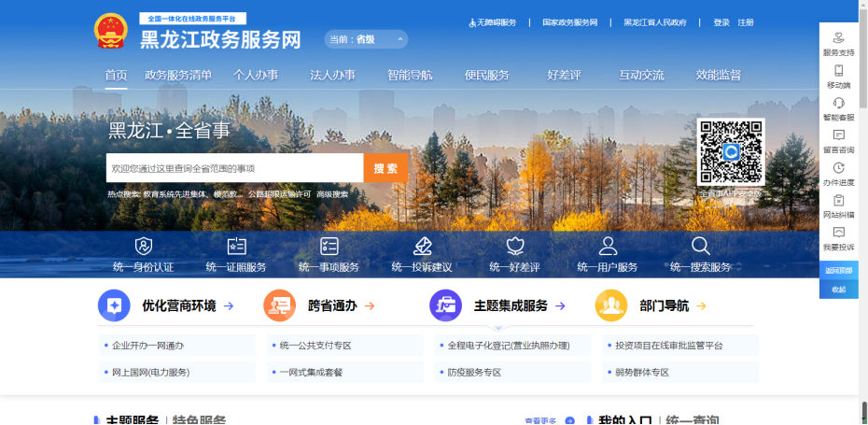Image resolution: width=868 pixels, height=425 pixels.
Task: Open 政务服务清单 in the navigation
Action: [x=178, y=76]
